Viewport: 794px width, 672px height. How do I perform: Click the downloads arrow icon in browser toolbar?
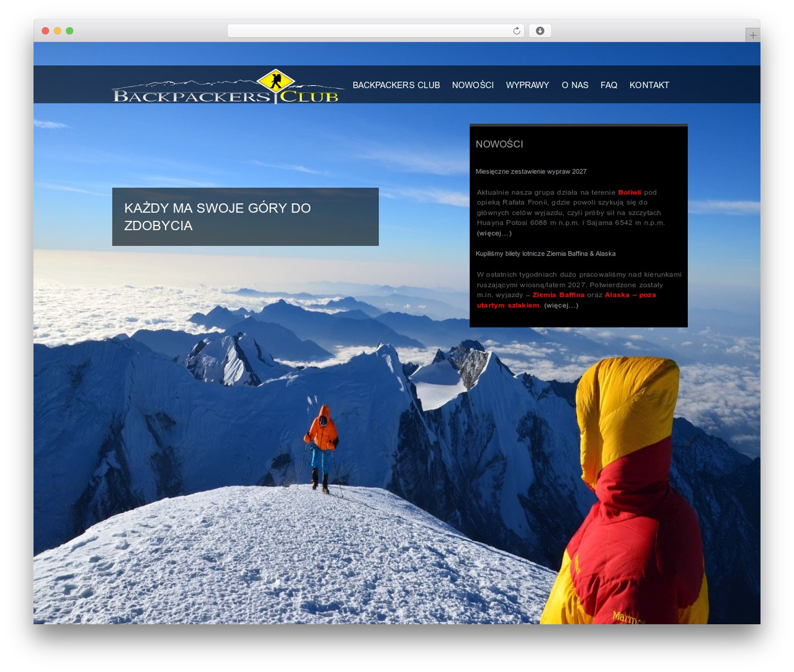[x=540, y=31]
